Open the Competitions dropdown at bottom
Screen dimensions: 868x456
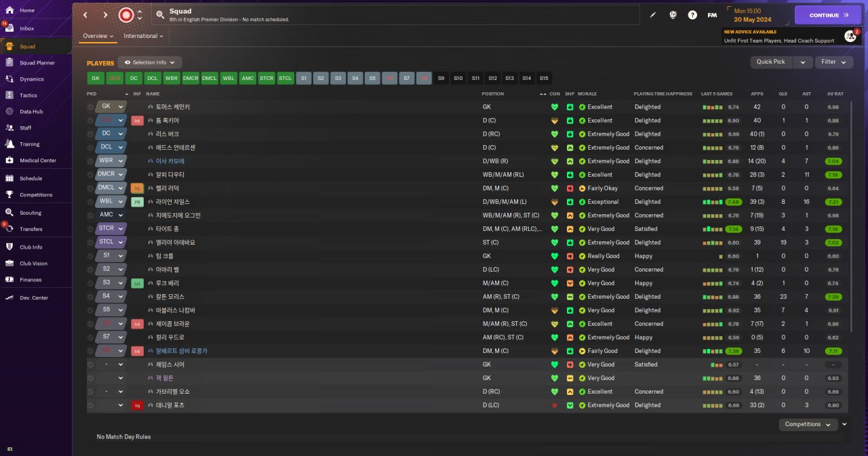coord(808,424)
